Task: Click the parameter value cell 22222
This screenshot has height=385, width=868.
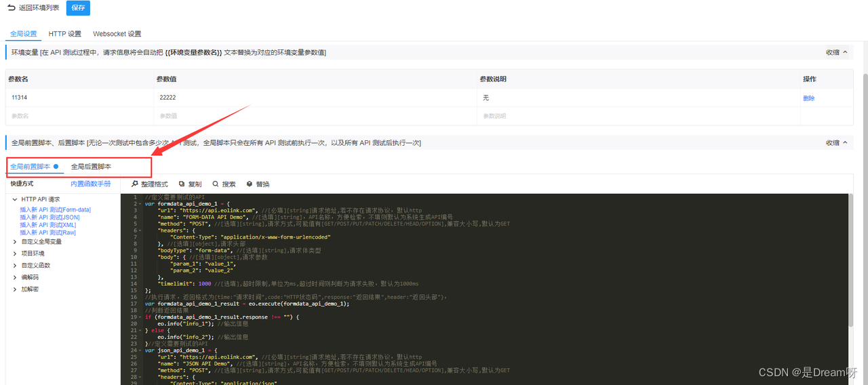Action: click(x=315, y=98)
